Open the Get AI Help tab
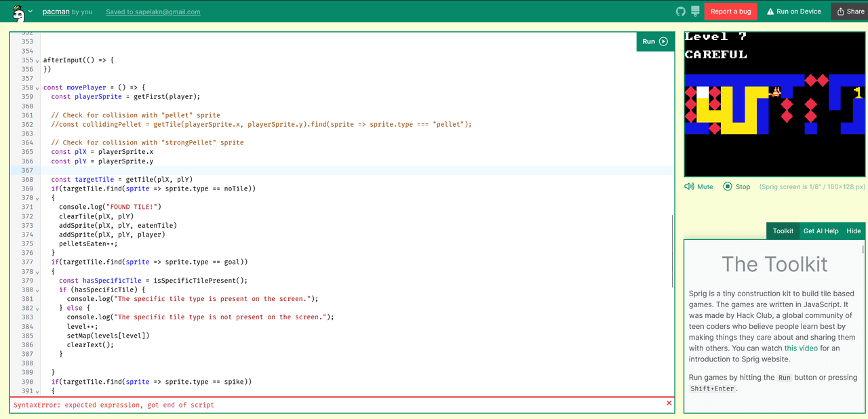Screen dimensions: 868x419 coord(821,231)
